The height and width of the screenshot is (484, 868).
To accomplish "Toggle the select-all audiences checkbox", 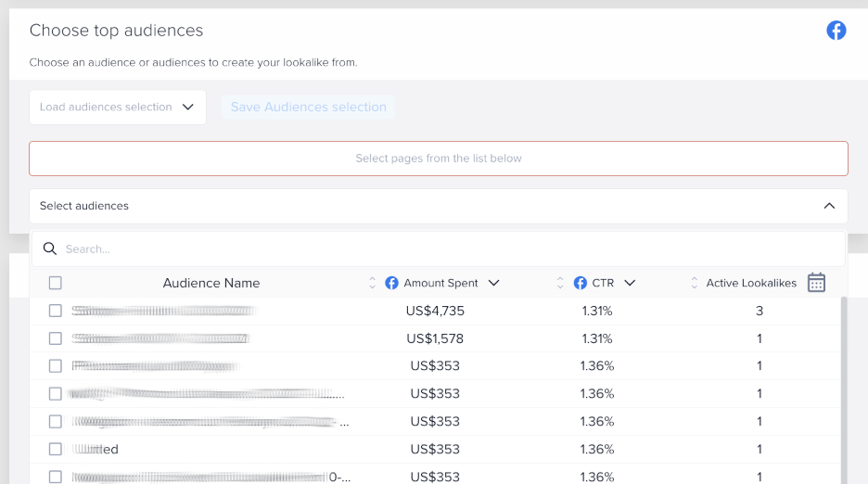I will (56, 283).
